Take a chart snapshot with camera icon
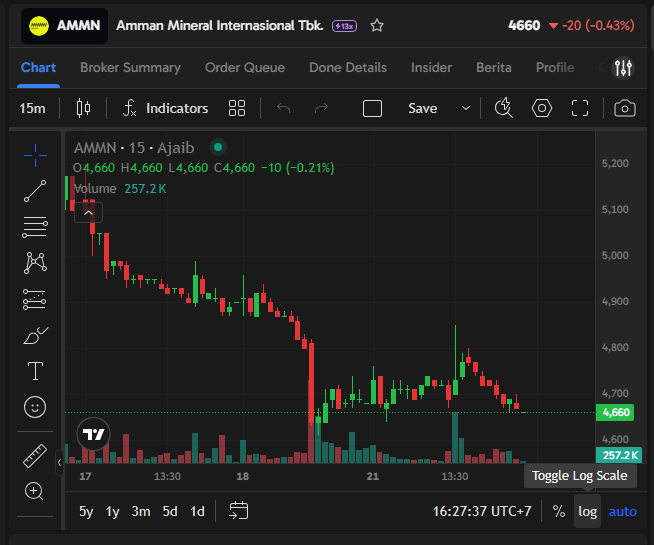Viewport: 654px width, 545px height. [x=624, y=108]
